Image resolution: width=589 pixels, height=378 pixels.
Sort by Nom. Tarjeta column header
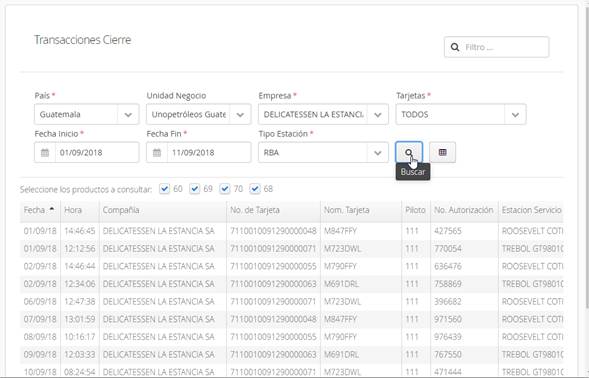click(361, 210)
